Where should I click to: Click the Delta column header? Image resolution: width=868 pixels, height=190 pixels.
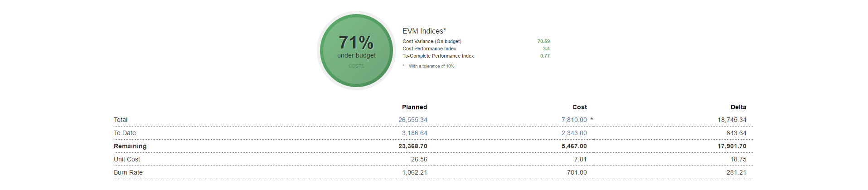coord(738,107)
